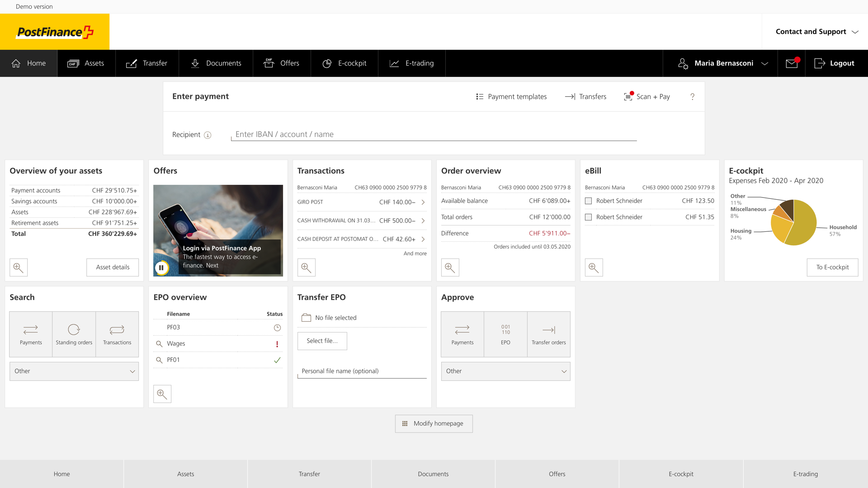Click Recipient info icon
868x488 pixels.
pyautogui.click(x=208, y=135)
